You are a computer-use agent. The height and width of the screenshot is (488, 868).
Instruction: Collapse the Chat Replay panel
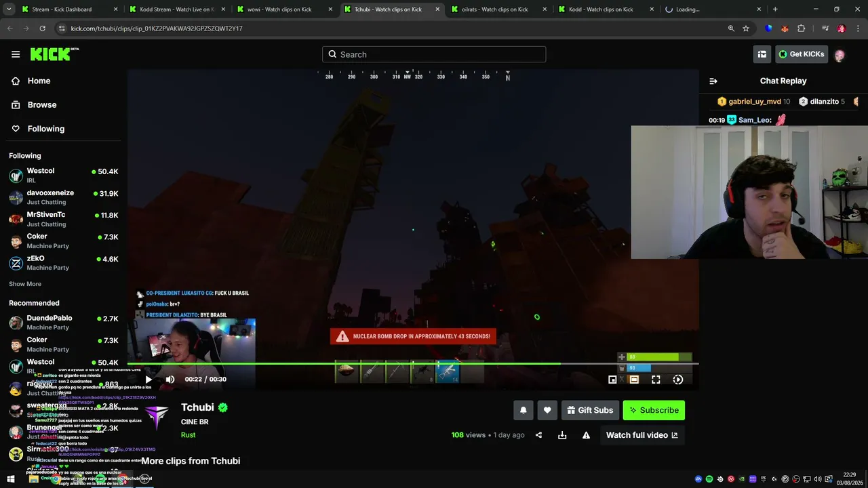pyautogui.click(x=713, y=81)
